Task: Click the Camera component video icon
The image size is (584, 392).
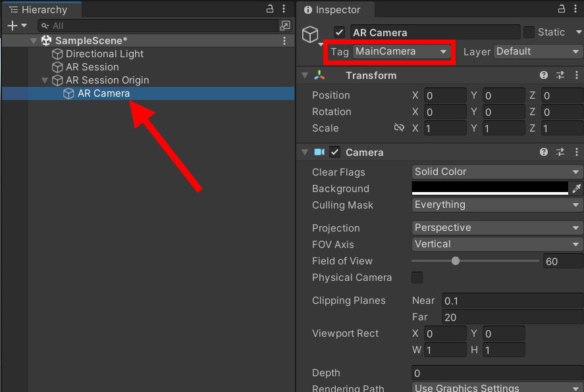Action: [319, 152]
